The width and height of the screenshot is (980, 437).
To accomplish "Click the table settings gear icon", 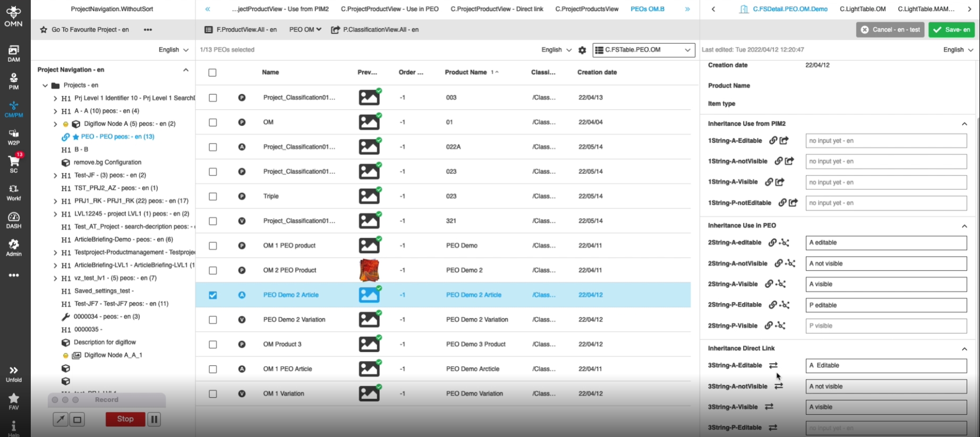I will click(x=582, y=50).
